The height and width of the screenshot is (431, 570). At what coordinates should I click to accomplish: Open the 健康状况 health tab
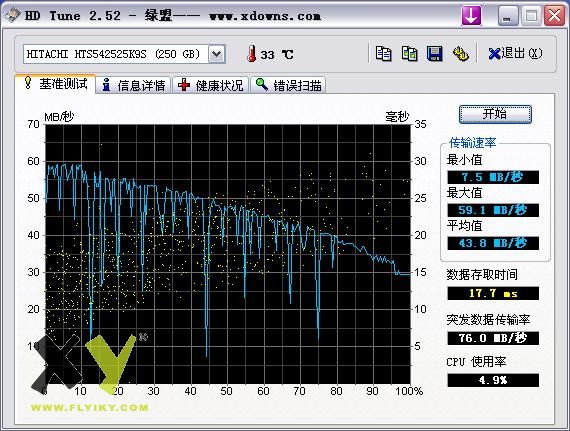(x=211, y=85)
